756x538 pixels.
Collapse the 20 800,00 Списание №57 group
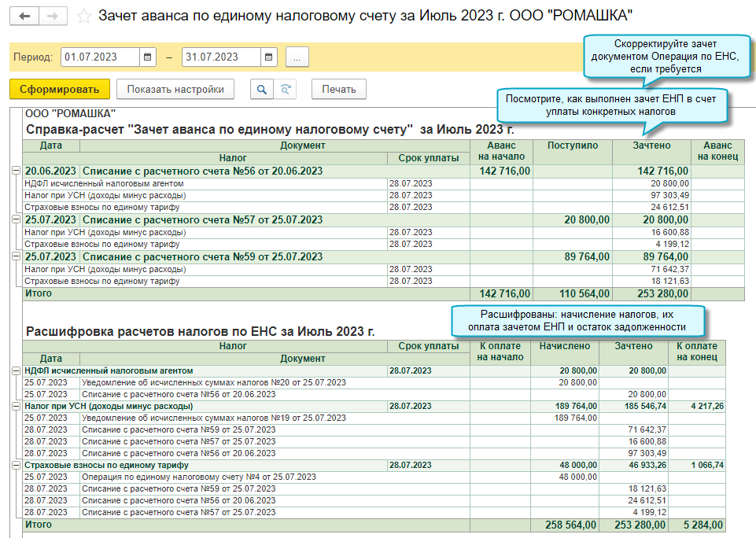[x=16, y=220]
